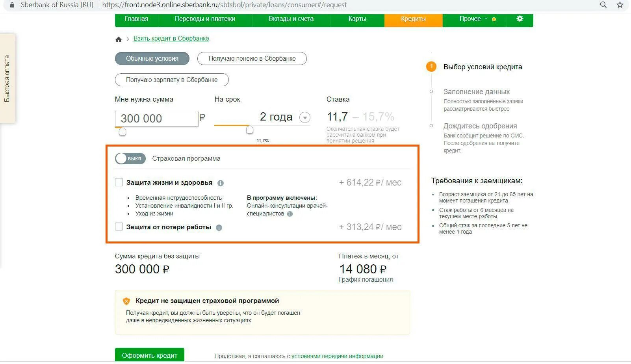This screenshot has width=631, height=364.
Task: Click the lock icon in address bar
Action: (12, 5)
